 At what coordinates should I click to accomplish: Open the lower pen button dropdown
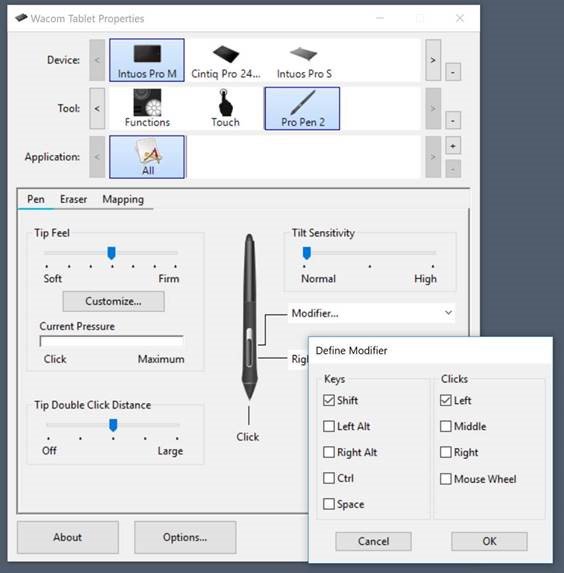299,359
